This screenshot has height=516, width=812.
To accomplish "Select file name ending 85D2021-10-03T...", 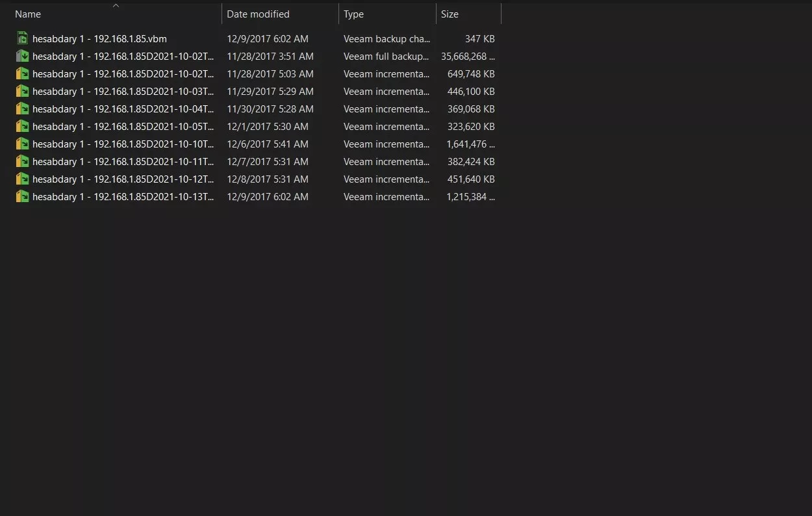I will [x=123, y=92].
